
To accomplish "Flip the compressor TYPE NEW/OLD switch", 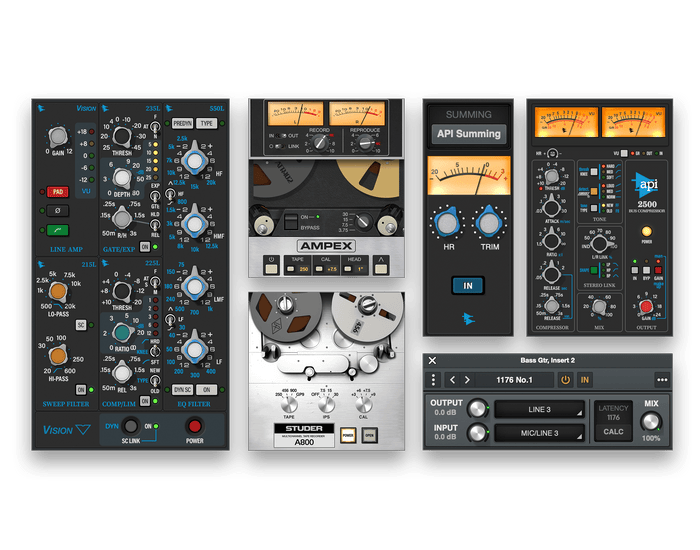I will coord(155,380).
